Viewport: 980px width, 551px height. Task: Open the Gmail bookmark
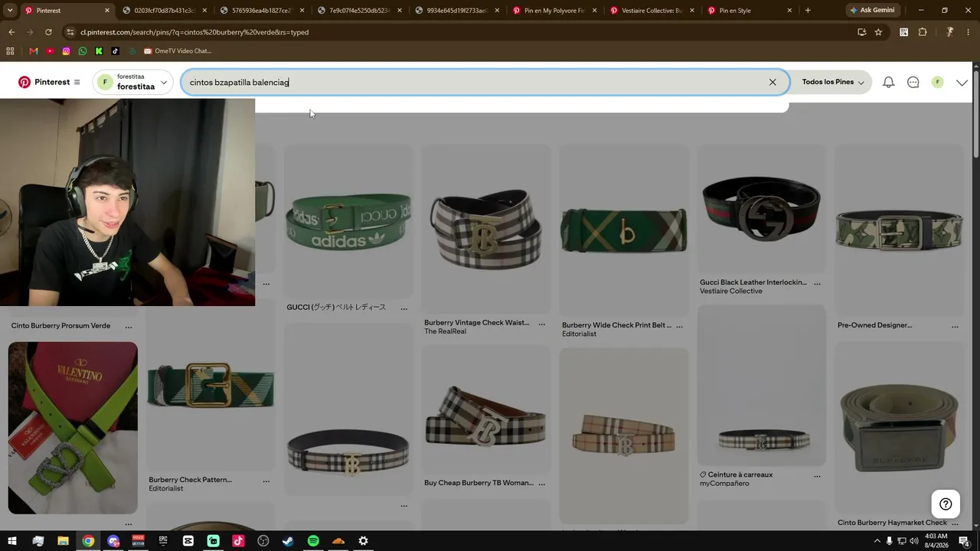pyautogui.click(x=33, y=51)
